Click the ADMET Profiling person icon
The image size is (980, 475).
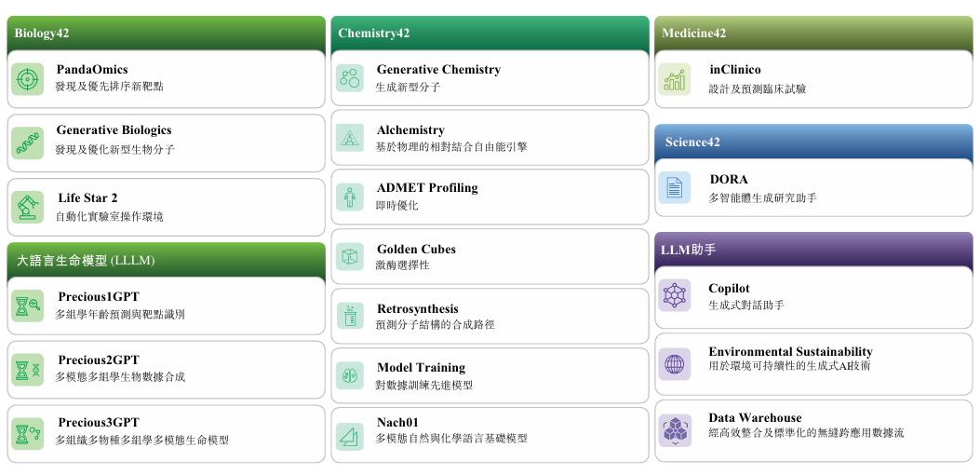point(350,197)
